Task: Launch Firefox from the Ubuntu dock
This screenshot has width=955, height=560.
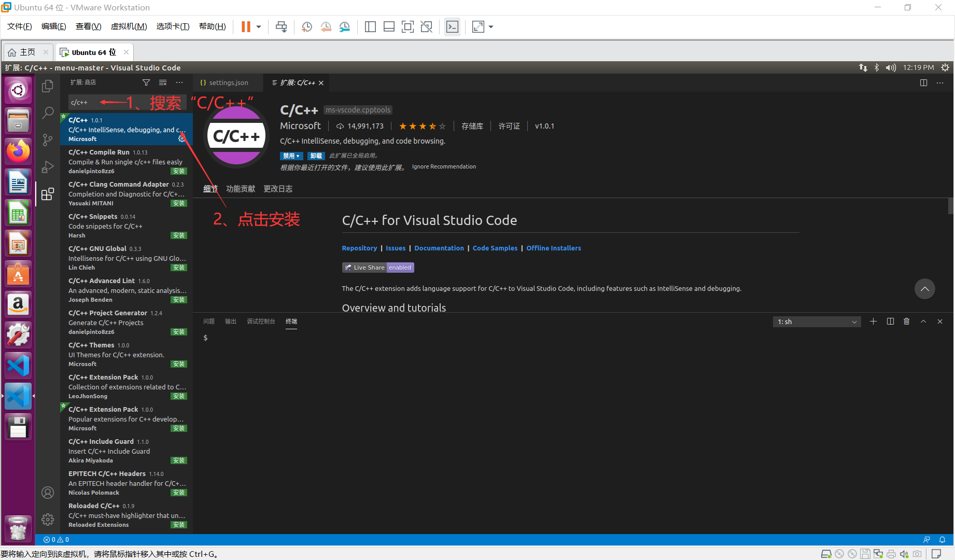Action: coord(18,151)
